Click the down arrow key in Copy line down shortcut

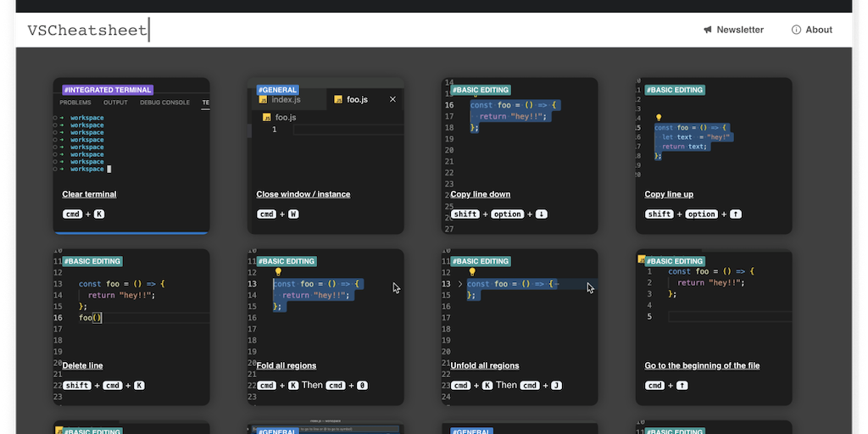pyautogui.click(x=542, y=214)
